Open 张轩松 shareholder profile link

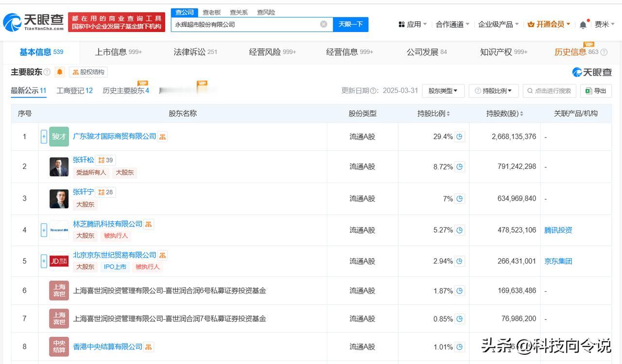[x=84, y=160]
